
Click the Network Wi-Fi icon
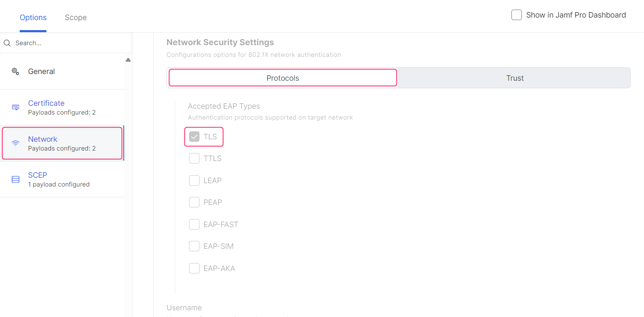coord(15,143)
